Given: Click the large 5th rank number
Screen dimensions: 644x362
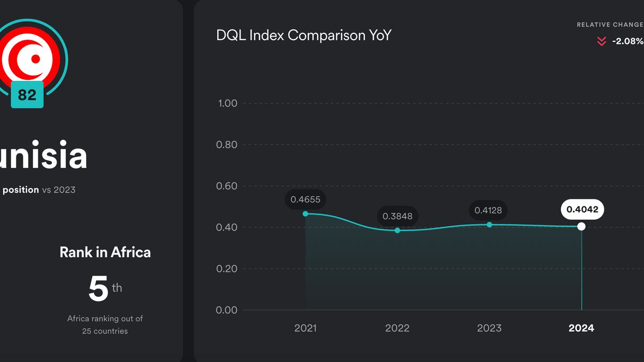Looking at the screenshot, I should [99, 289].
